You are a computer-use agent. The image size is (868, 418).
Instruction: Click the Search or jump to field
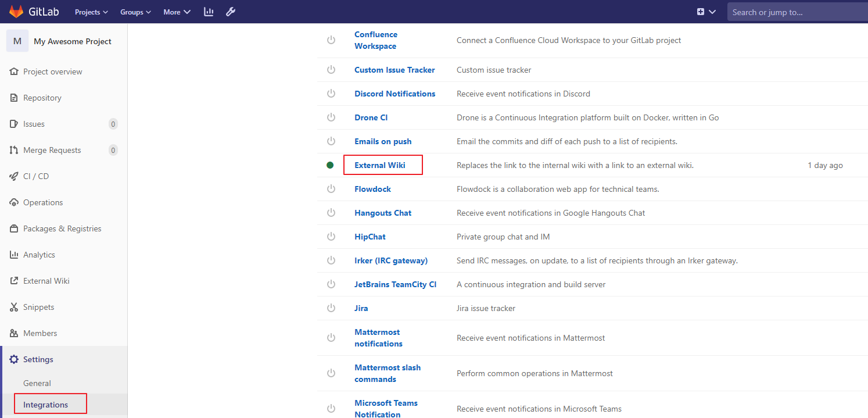tap(796, 12)
